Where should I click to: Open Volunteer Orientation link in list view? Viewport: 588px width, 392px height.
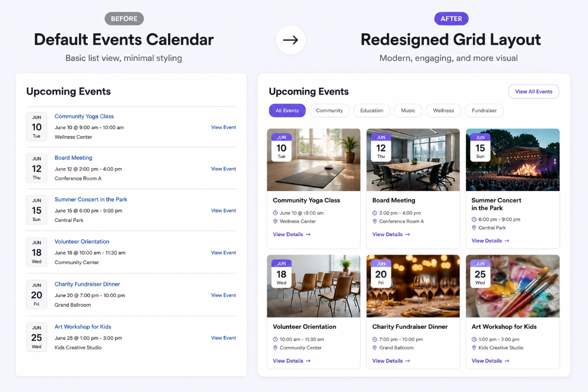coord(82,242)
